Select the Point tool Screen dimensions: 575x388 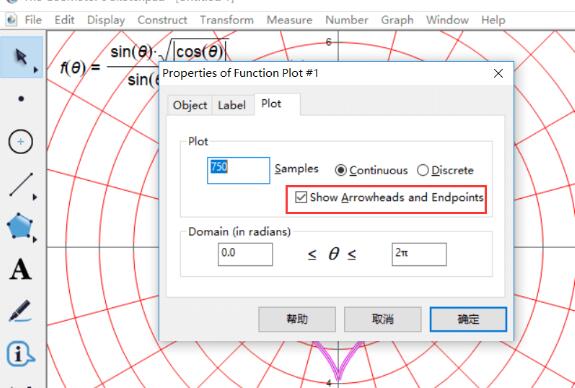21,99
